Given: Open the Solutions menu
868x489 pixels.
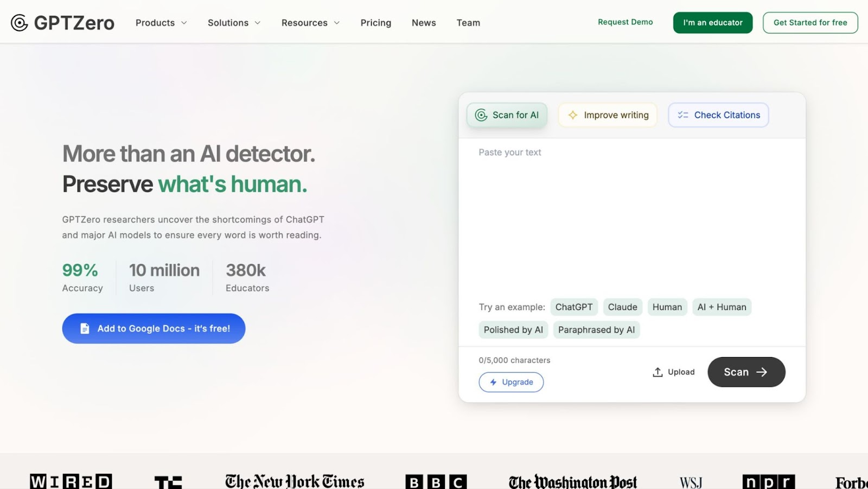Looking at the screenshot, I should (234, 23).
